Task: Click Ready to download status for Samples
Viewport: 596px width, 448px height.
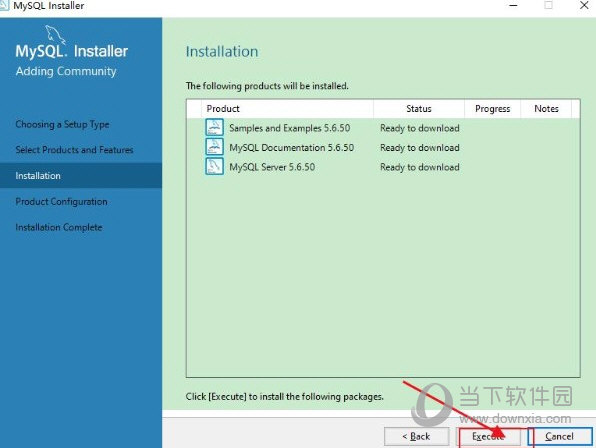Action: pyautogui.click(x=420, y=128)
